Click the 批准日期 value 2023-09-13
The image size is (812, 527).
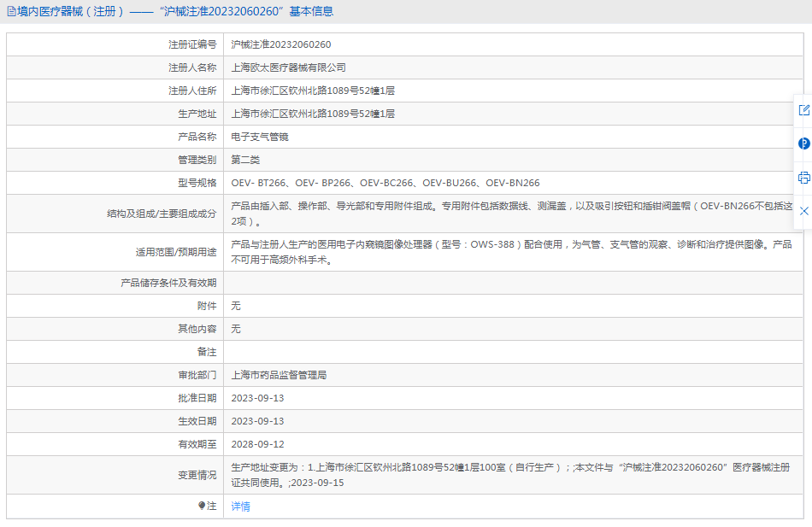point(257,398)
